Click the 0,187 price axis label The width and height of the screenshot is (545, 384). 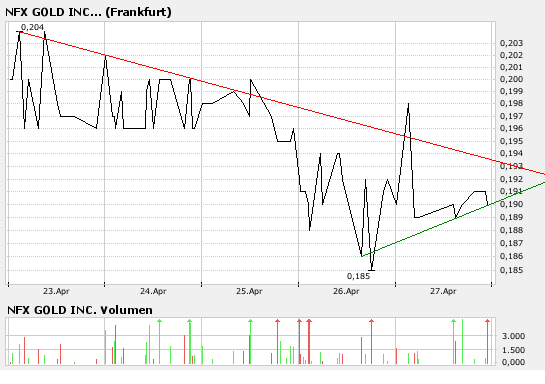511,243
